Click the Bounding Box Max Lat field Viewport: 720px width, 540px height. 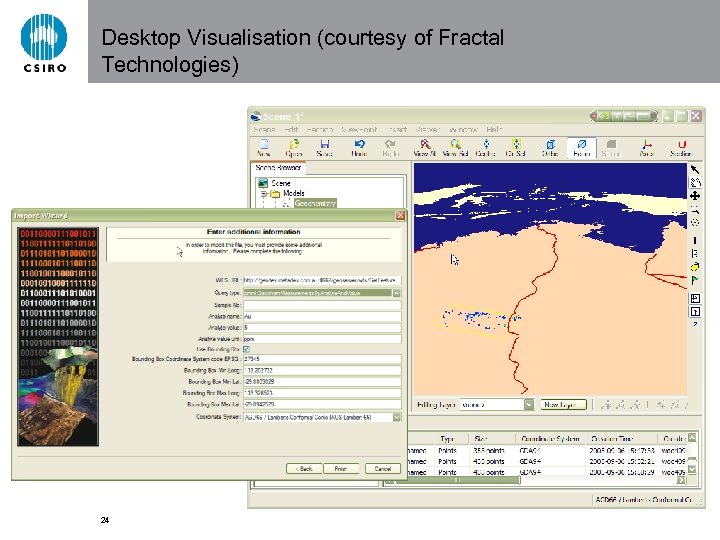[x=322, y=405]
